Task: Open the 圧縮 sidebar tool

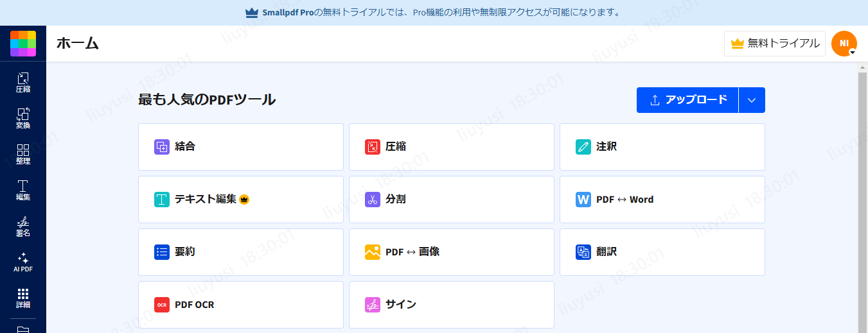Action: click(23, 83)
